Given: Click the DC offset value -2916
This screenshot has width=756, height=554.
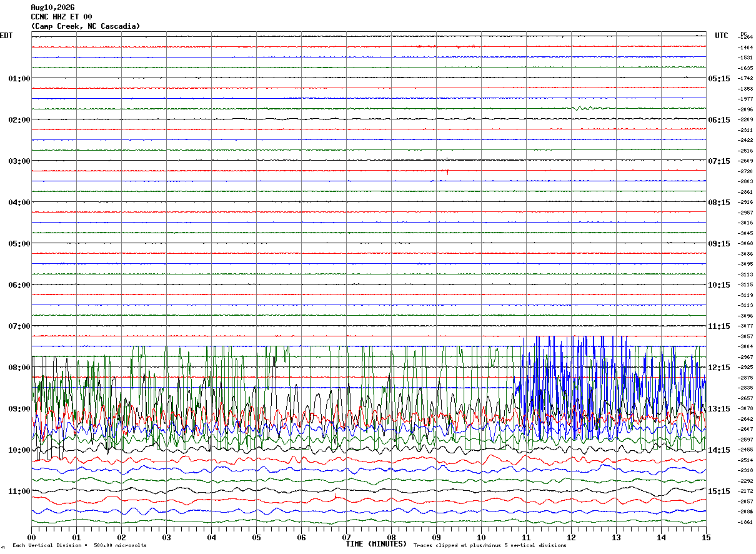Looking at the screenshot, I should (x=745, y=202).
